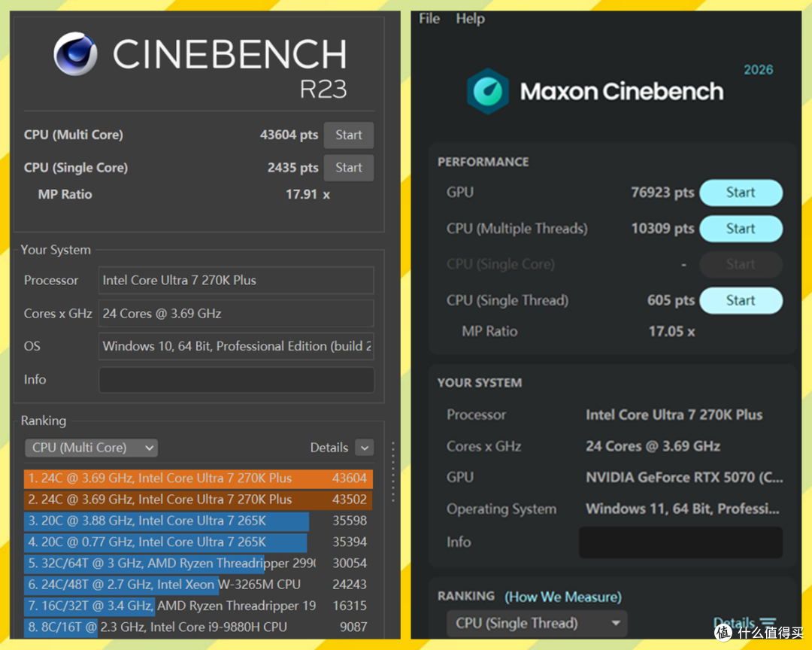812x650 pixels.
Task: Select ranking row 3 Core Ultra 7 265K 35598
Action: tap(198, 521)
